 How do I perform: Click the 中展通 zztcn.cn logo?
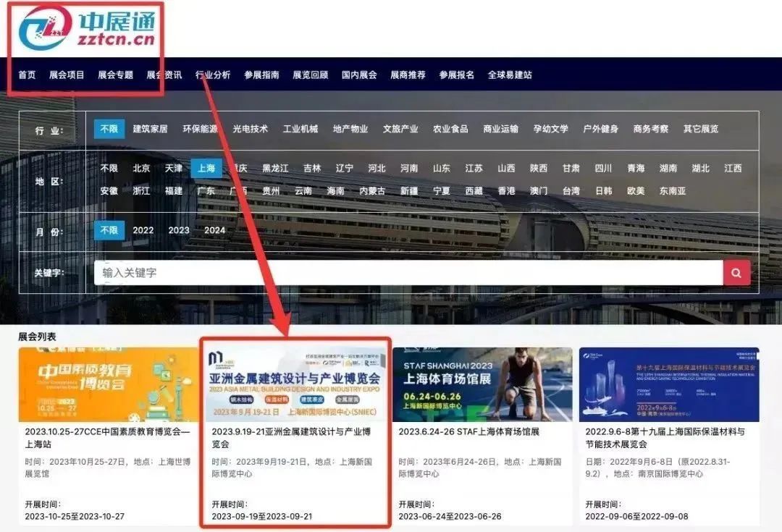coord(88,28)
